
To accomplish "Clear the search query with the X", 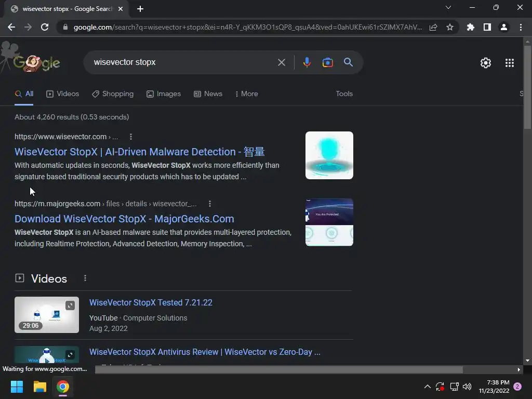I will pos(281,62).
